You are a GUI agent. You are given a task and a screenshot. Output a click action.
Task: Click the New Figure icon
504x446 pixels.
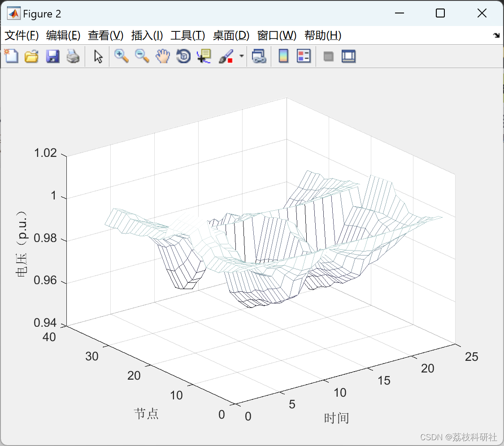tap(11, 56)
